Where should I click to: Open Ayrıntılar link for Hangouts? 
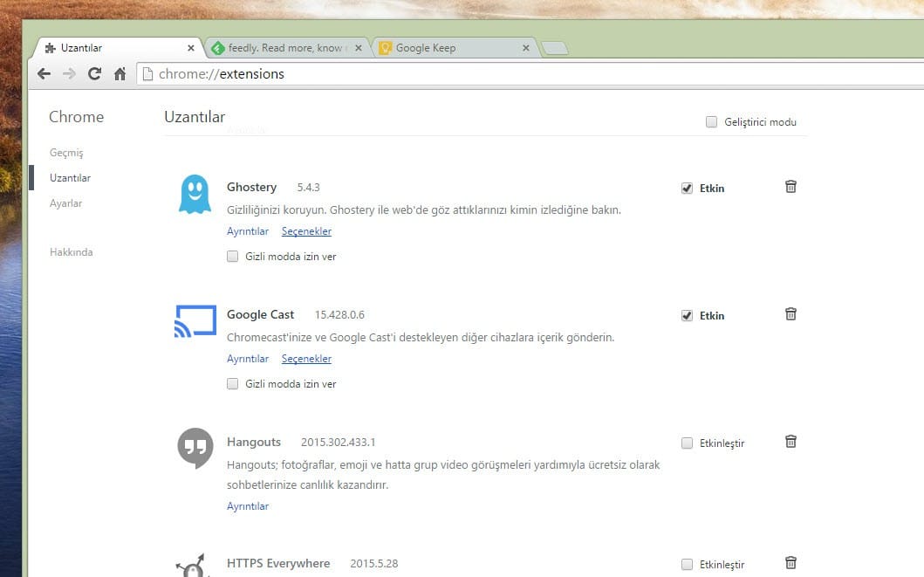tap(248, 506)
